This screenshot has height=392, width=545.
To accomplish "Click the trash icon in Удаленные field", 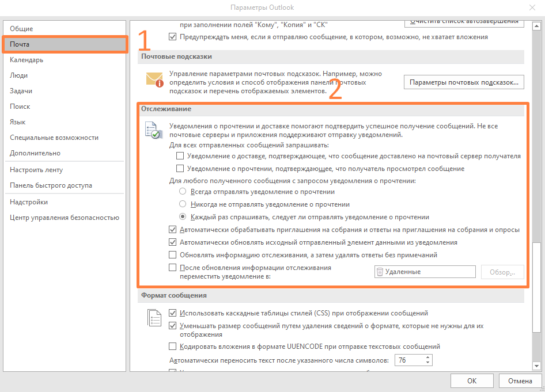I will [380, 272].
